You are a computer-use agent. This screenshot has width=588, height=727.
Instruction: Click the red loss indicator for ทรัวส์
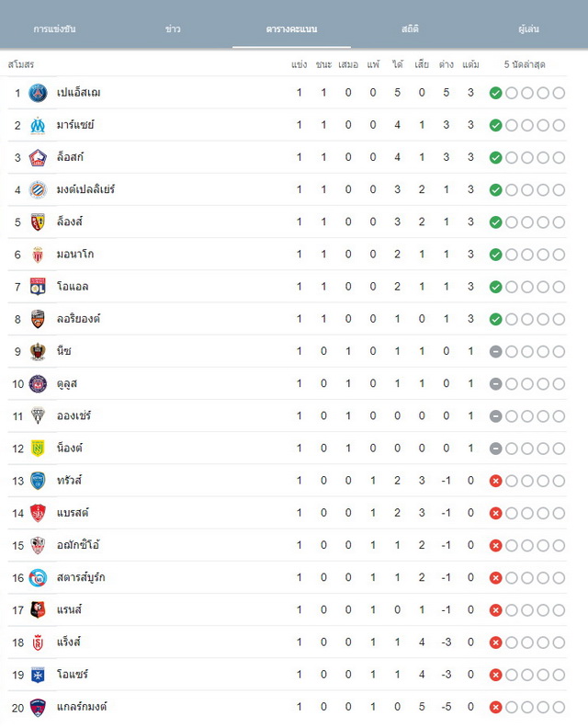pos(496,482)
